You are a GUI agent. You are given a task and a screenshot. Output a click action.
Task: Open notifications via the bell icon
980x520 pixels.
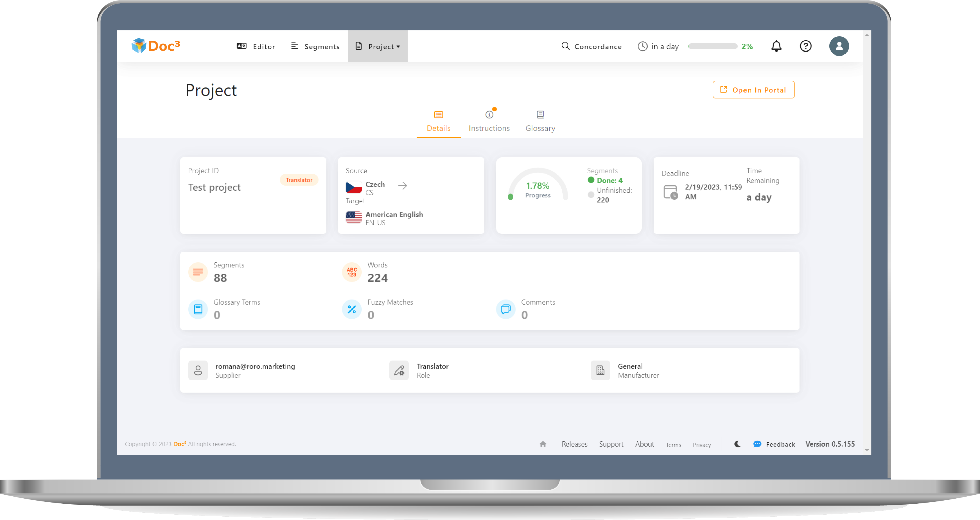(x=776, y=46)
